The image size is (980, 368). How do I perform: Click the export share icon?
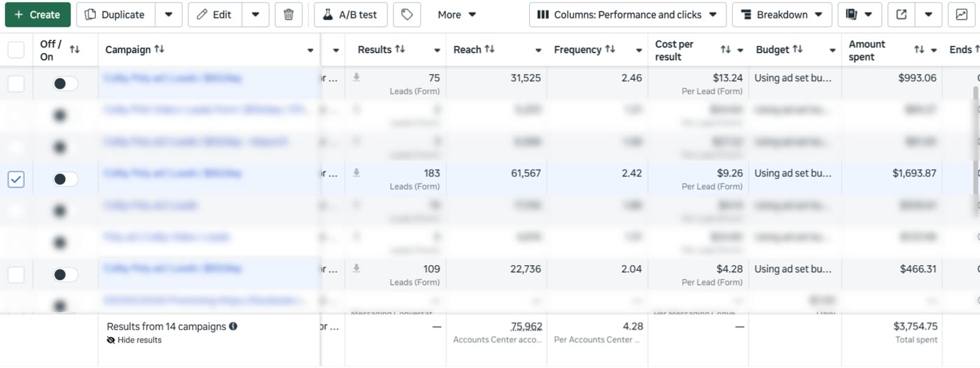902,15
